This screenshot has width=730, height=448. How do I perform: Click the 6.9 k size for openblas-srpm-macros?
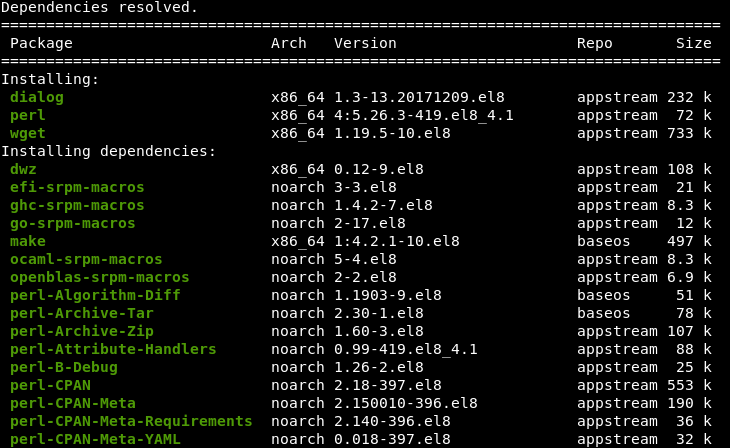point(689,278)
